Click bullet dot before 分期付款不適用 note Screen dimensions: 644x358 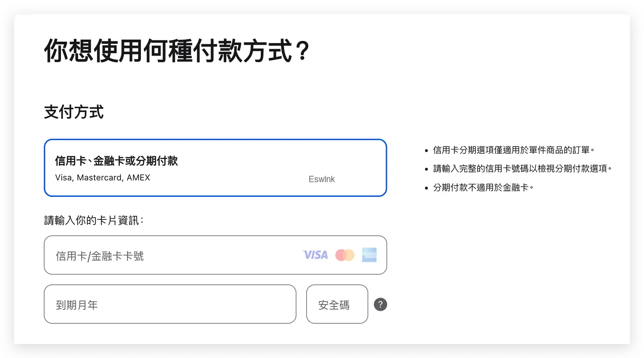click(426, 188)
